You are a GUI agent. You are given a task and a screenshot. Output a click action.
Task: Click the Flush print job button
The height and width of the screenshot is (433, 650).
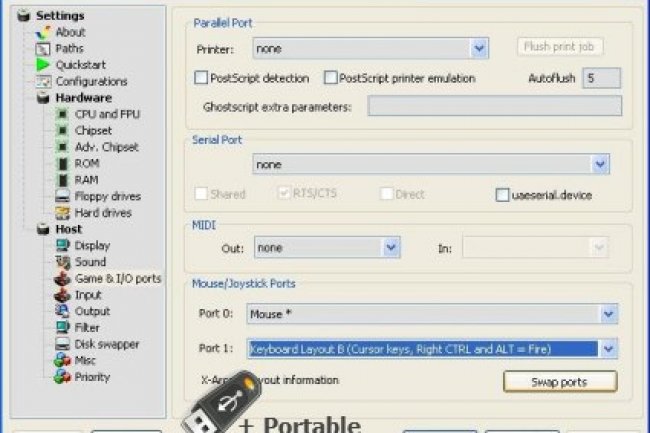[560, 47]
